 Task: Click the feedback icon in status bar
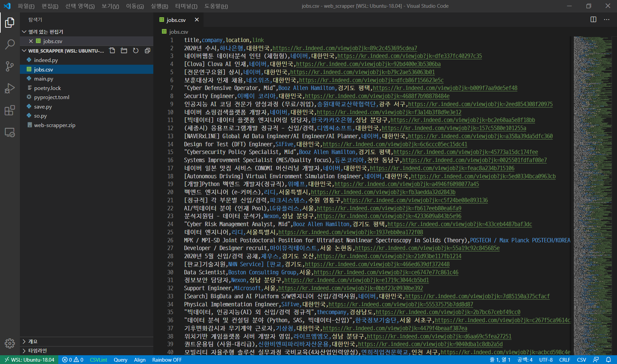(x=596, y=360)
